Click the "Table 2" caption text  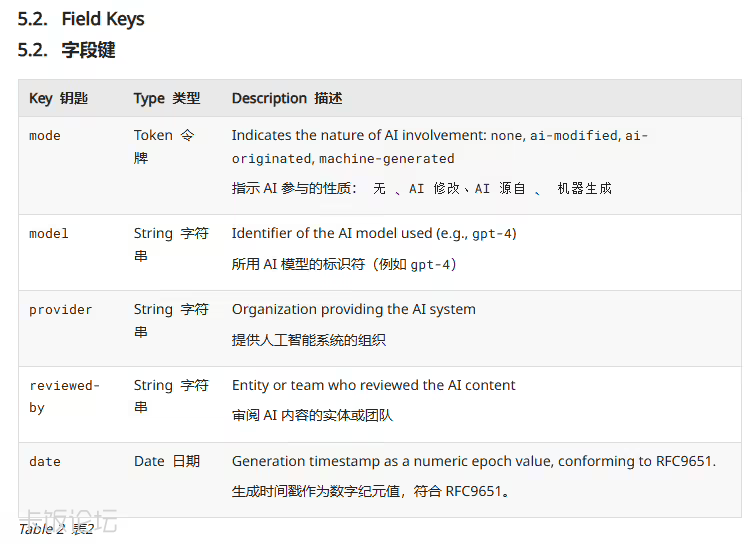click(x=41, y=529)
